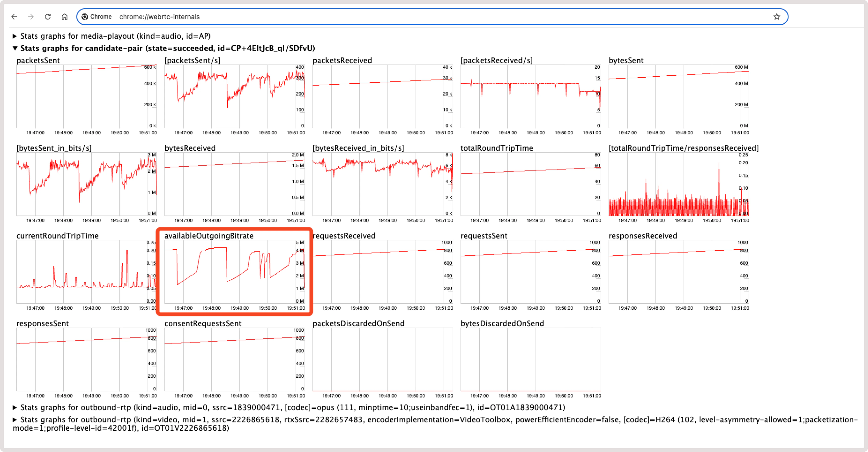This screenshot has width=868, height=452.
Task: Navigate back using the browser back arrow
Action: click(x=14, y=16)
